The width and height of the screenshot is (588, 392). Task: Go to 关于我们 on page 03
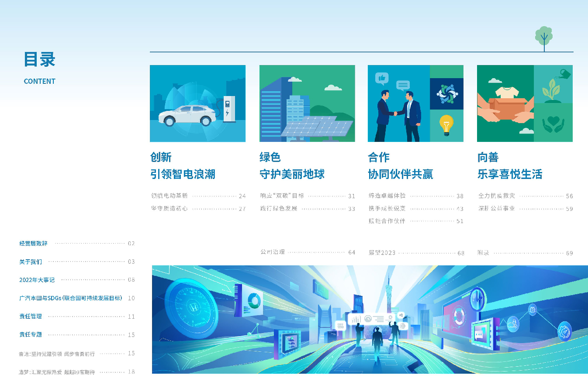(x=31, y=262)
